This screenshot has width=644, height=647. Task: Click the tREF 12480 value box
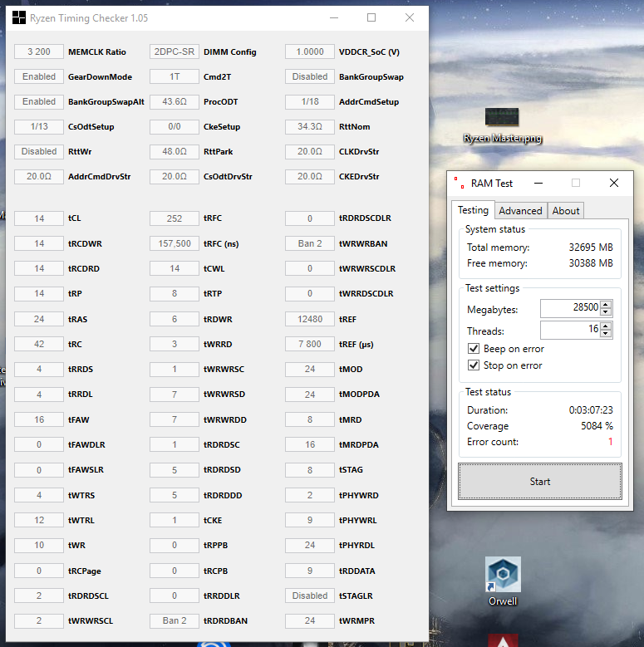tap(310, 319)
